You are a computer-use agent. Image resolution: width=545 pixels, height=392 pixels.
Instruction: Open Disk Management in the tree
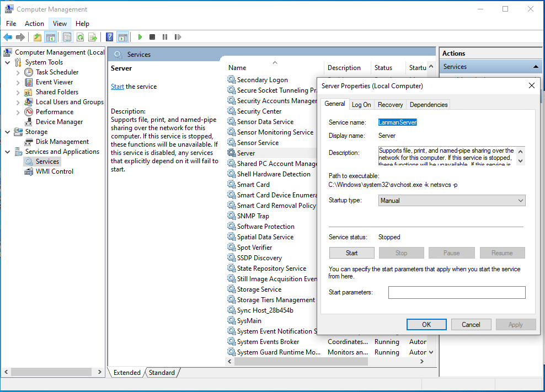click(62, 142)
